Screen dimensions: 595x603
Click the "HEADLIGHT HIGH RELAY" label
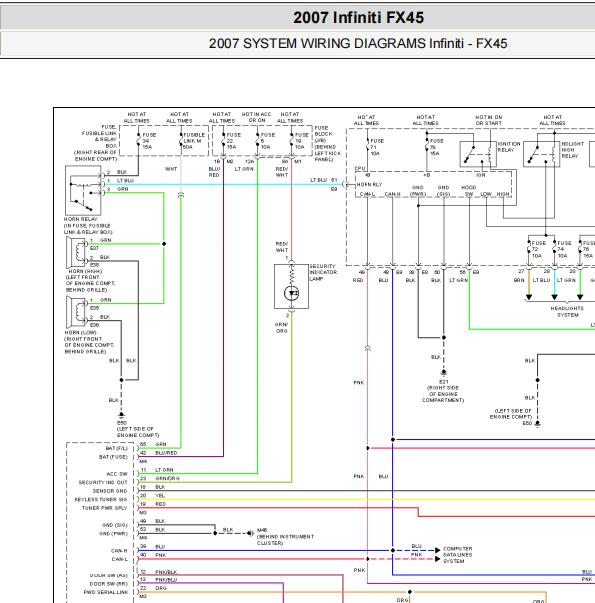click(572, 150)
